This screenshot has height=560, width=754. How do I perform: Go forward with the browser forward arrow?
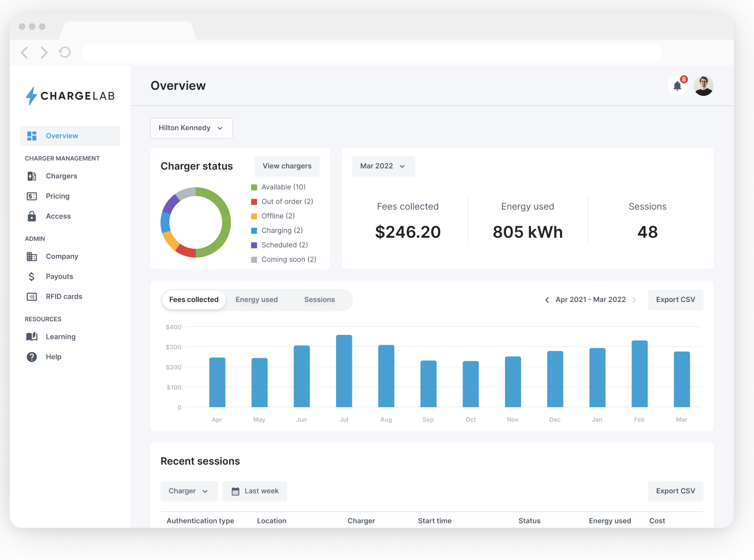click(44, 53)
